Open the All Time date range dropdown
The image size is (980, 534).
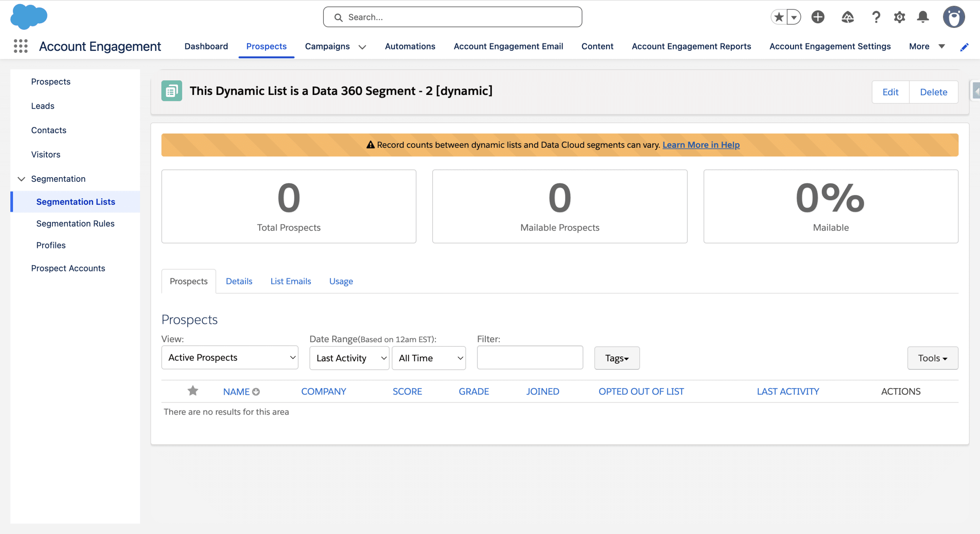pyautogui.click(x=429, y=358)
